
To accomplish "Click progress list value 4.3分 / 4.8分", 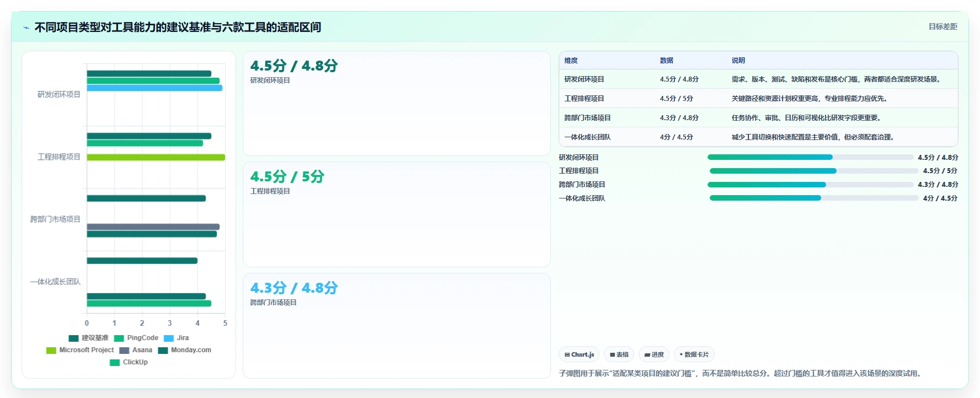I will coord(938,185).
